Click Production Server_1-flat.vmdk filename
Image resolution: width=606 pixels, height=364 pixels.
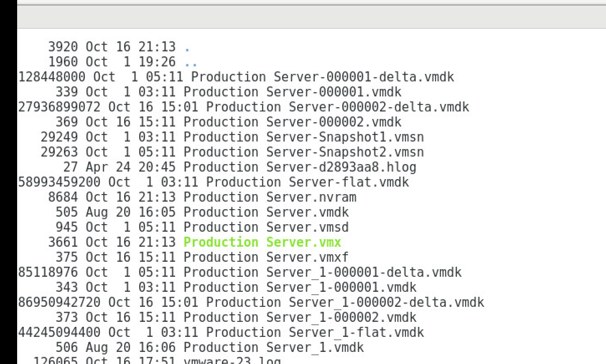[315, 332]
